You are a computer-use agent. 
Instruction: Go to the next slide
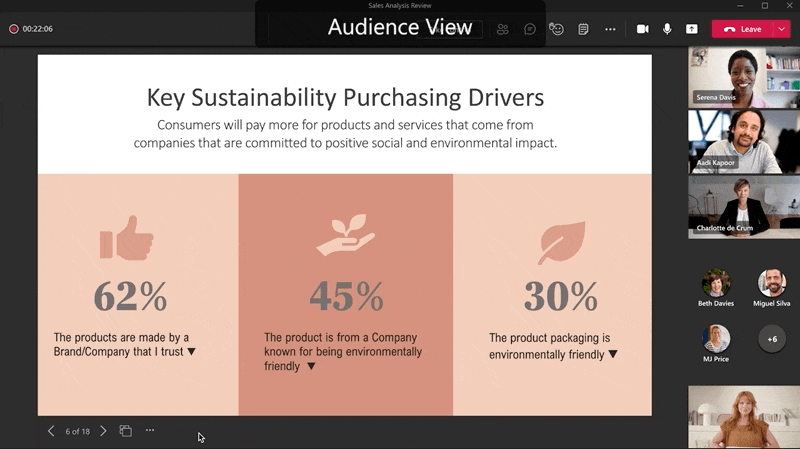[x=103, y=431]
